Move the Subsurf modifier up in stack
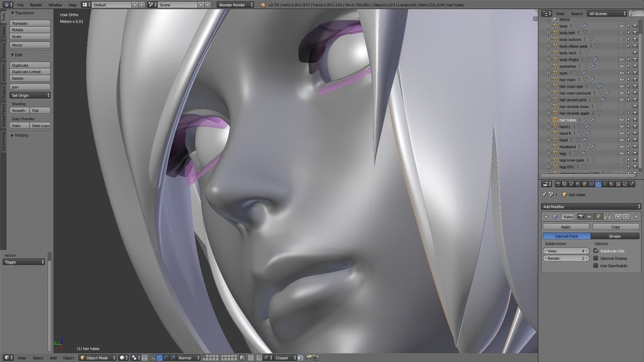The width and height of the screenshot is (644, 362). (x=618, y=216)
